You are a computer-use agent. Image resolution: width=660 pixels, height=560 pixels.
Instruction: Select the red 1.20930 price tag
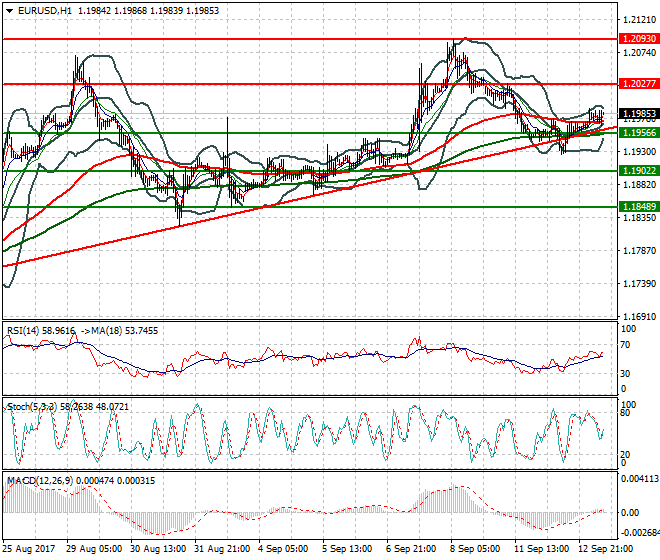click(638, 39)
